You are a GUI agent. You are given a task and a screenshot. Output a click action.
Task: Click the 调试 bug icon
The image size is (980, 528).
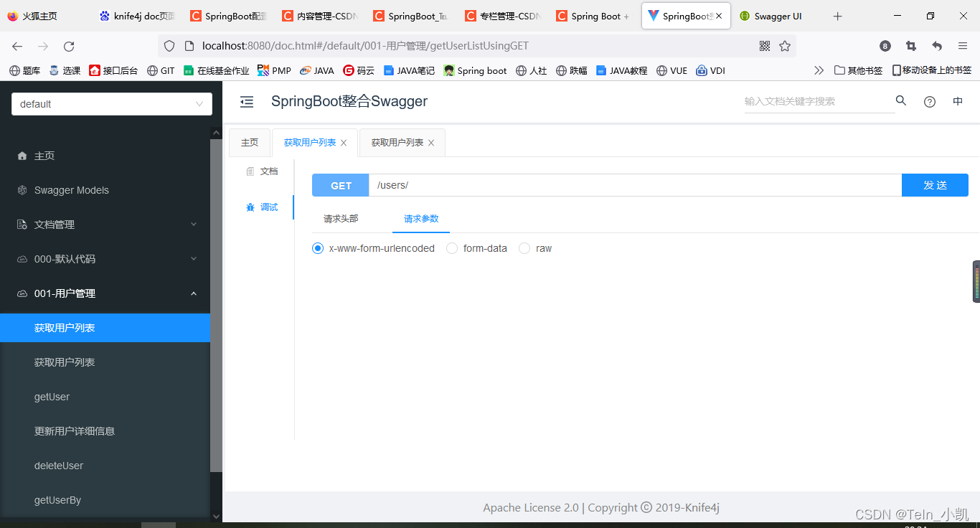click(x=250, y=207)
